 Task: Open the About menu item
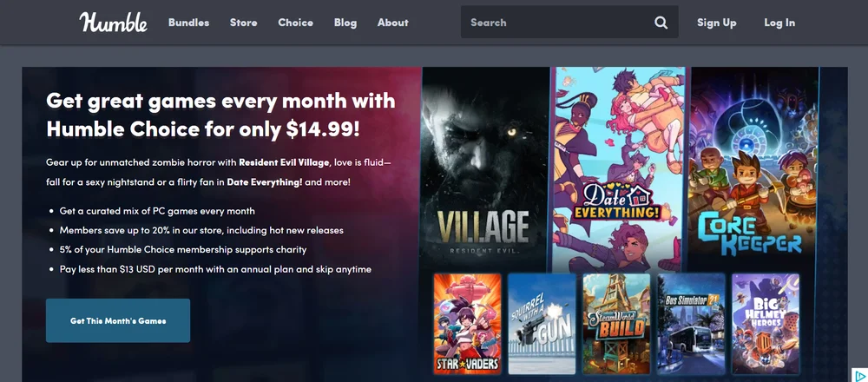coord(393,23)
